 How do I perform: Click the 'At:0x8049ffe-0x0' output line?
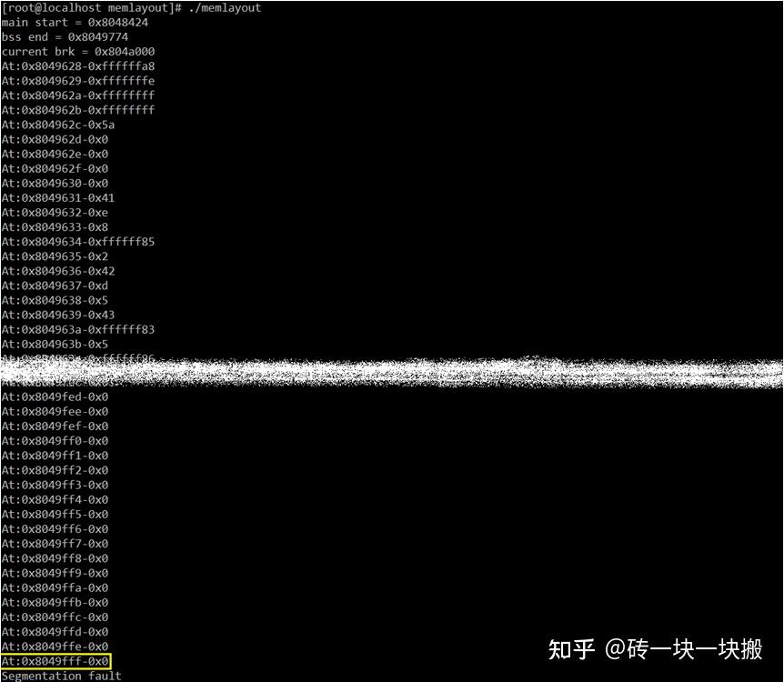tap(55, 647)
